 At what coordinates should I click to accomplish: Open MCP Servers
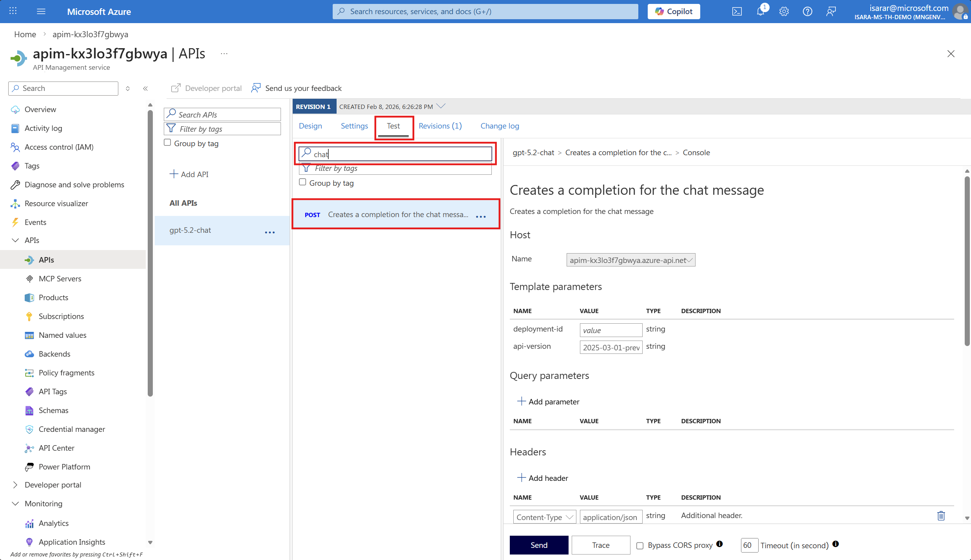60,279
